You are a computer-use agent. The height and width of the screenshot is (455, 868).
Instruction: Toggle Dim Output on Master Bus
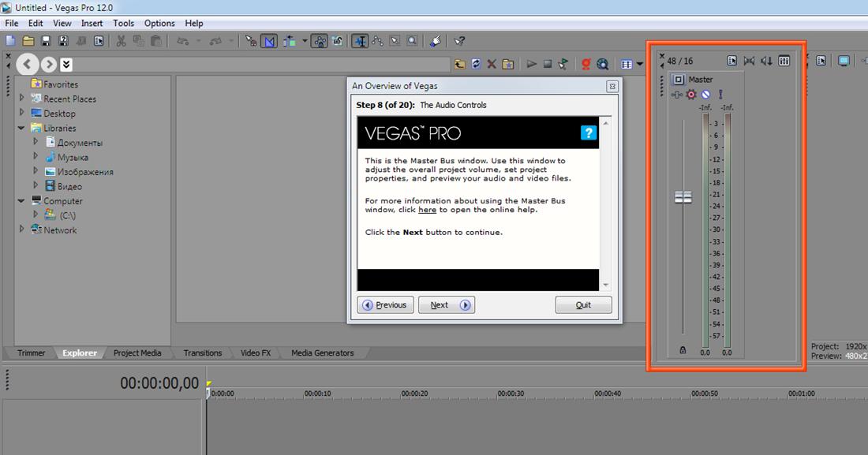point(766,61)
